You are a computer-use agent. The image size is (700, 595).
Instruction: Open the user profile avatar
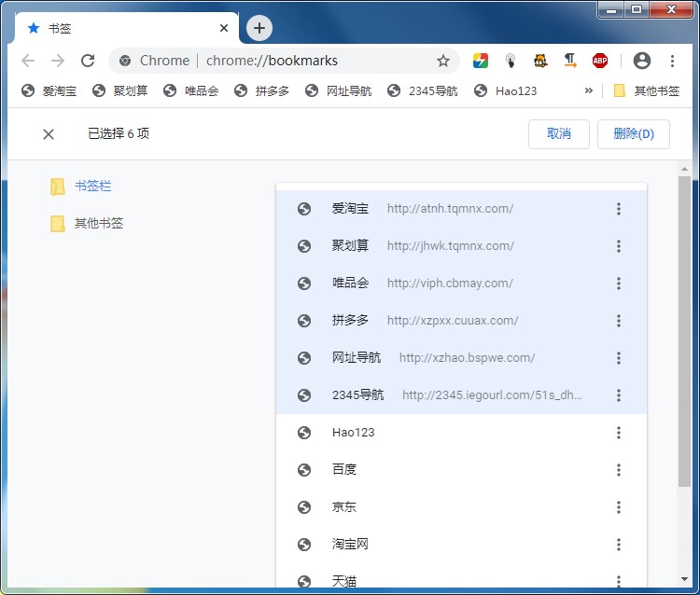(x=642, y=61)
